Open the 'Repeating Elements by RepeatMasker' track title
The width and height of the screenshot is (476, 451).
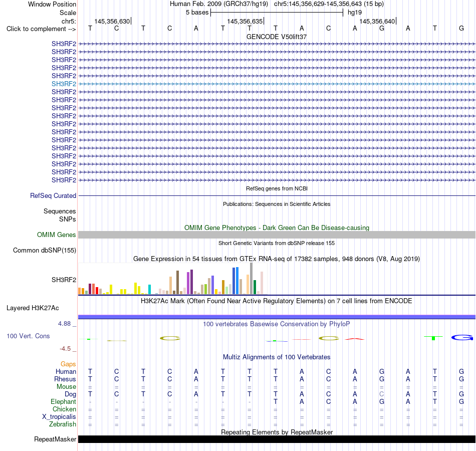277,432
